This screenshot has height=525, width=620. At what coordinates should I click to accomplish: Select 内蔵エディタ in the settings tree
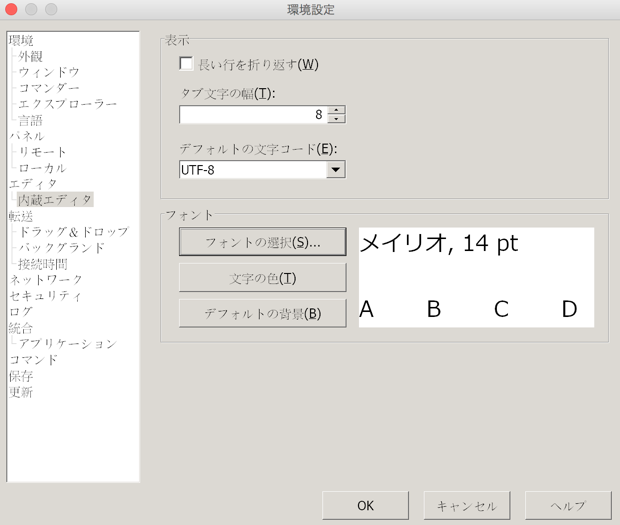click(55, 200)
